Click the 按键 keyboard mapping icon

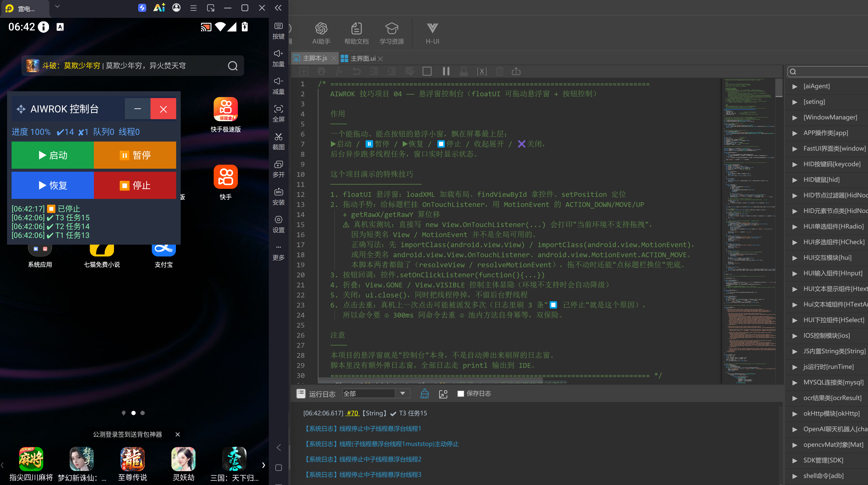(x=278, y=31)
